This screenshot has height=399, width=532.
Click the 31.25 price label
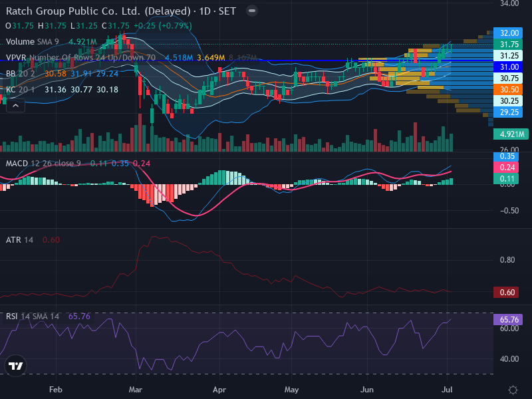[508, 56]
